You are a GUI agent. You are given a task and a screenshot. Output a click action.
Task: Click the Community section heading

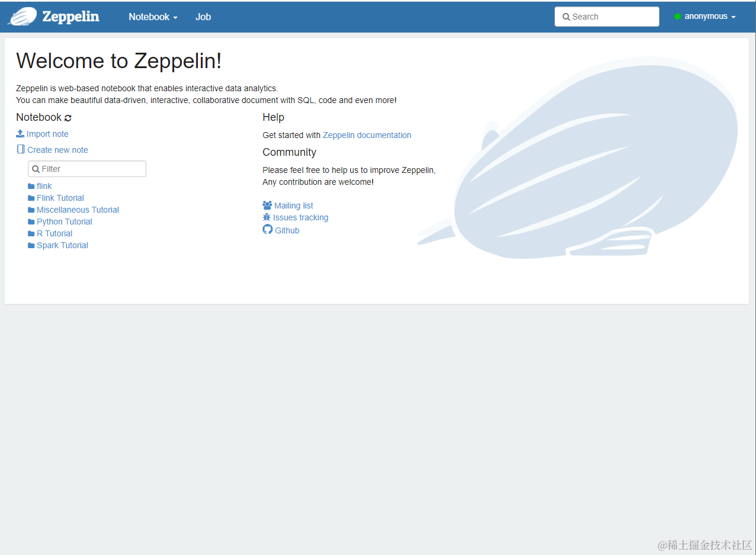pyautogui.click(x=290, y=152)
